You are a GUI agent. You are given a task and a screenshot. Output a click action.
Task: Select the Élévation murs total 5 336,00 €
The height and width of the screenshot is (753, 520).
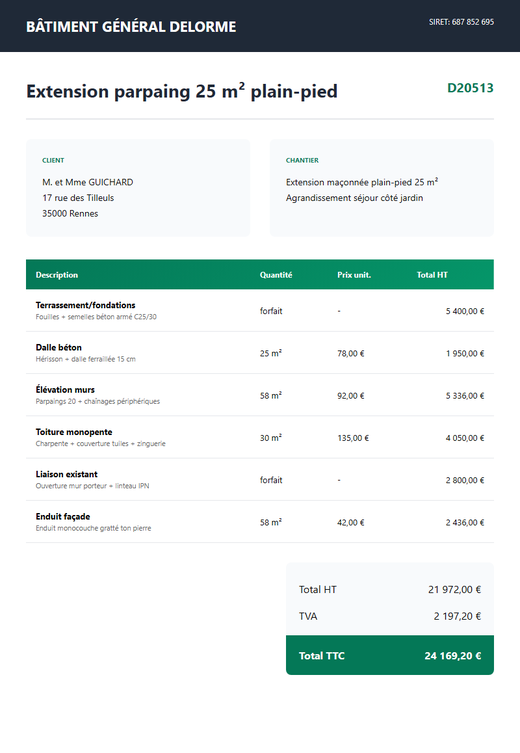pos(465,396)
